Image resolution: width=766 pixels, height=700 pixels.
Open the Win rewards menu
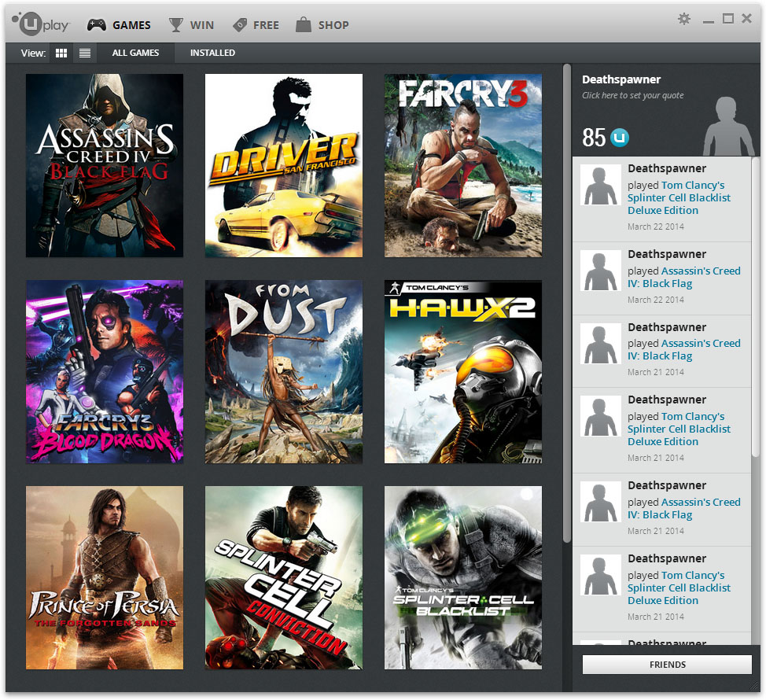[x=191, y=25]
